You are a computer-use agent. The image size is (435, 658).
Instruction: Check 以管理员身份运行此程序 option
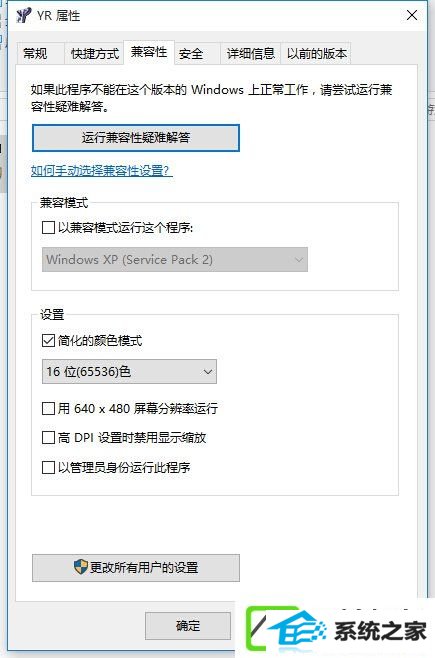[x=49, y=467]
